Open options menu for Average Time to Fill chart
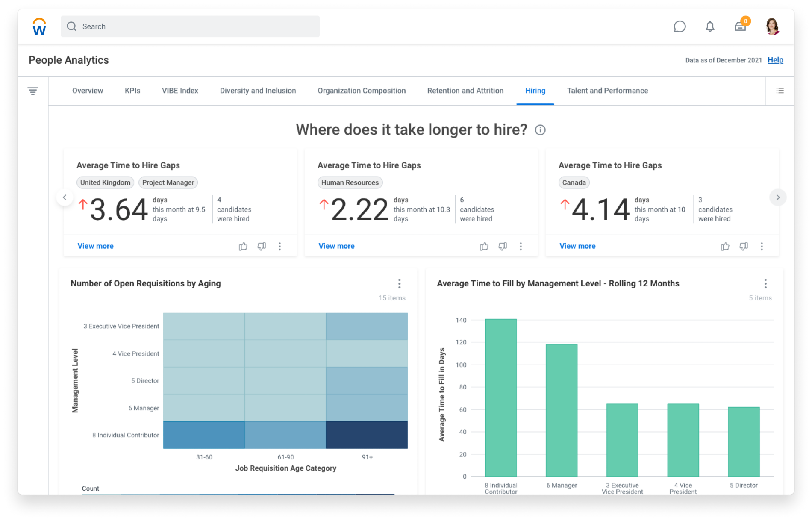The image size is (812, 521). coord(765,283)
